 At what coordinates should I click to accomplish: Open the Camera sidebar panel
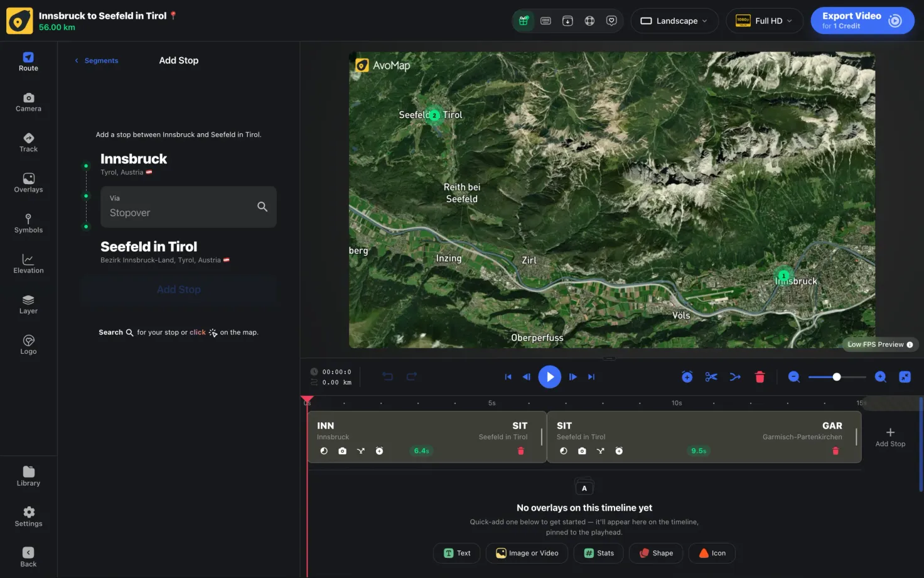pos(28,102)
